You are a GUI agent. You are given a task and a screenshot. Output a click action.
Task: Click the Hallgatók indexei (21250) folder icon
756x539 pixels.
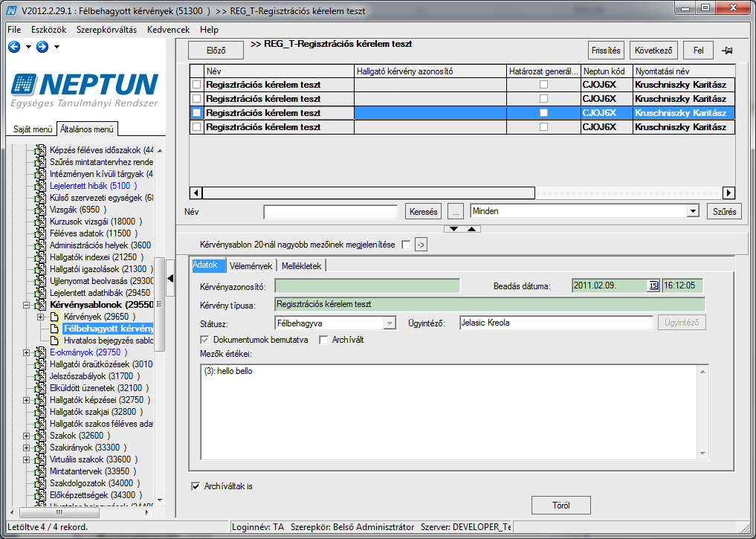tap(40, 257)
